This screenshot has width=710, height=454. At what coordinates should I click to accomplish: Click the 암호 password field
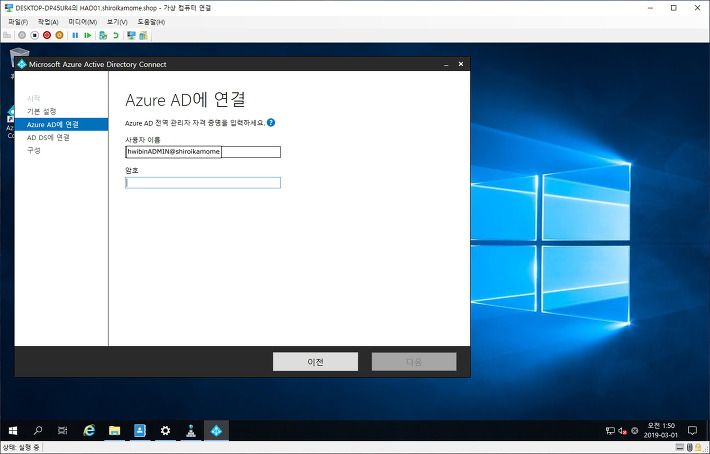(203, 183)
